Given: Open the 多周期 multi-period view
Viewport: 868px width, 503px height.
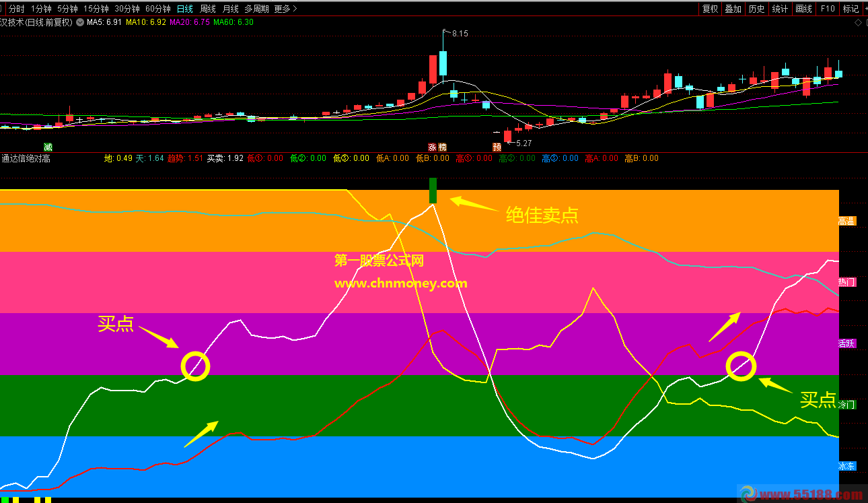Looking at the screenshot, I should coord(256,9).
